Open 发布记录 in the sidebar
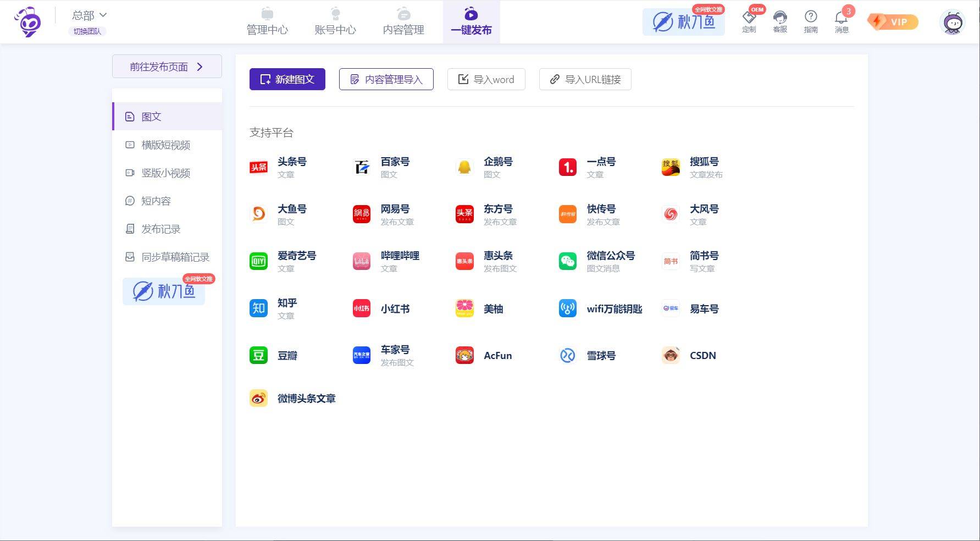The image size is (980, 541). [160, 229]
